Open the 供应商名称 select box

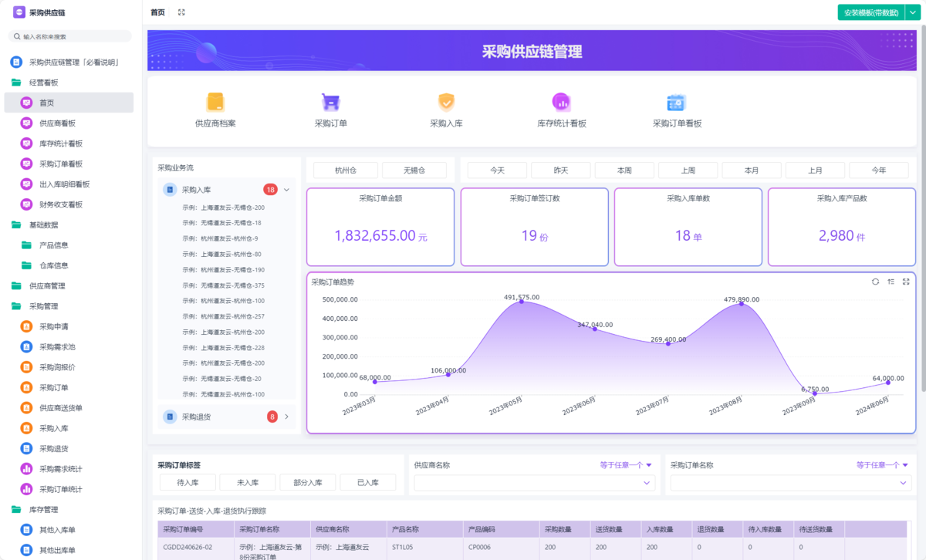tap(535, 482)
